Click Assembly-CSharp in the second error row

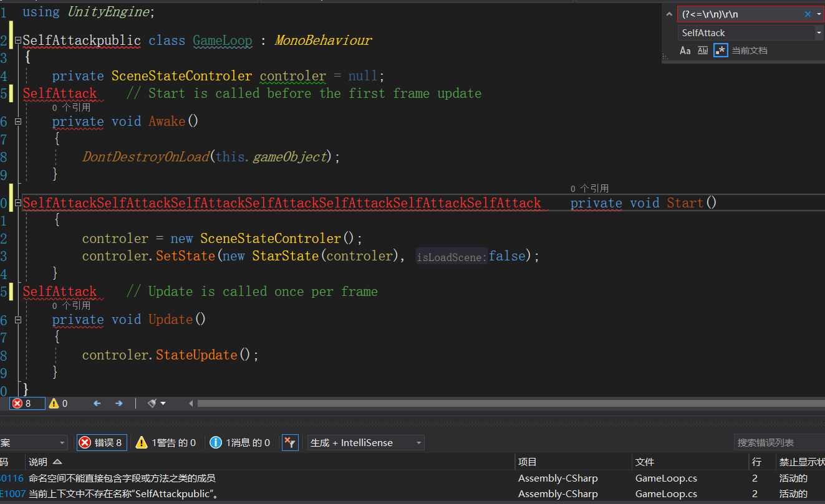(x=558, y=494)
